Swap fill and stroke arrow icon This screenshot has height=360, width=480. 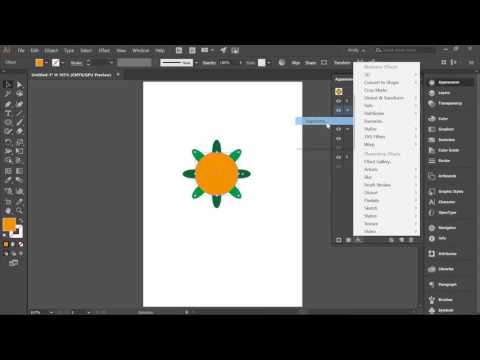click(21, 221)
